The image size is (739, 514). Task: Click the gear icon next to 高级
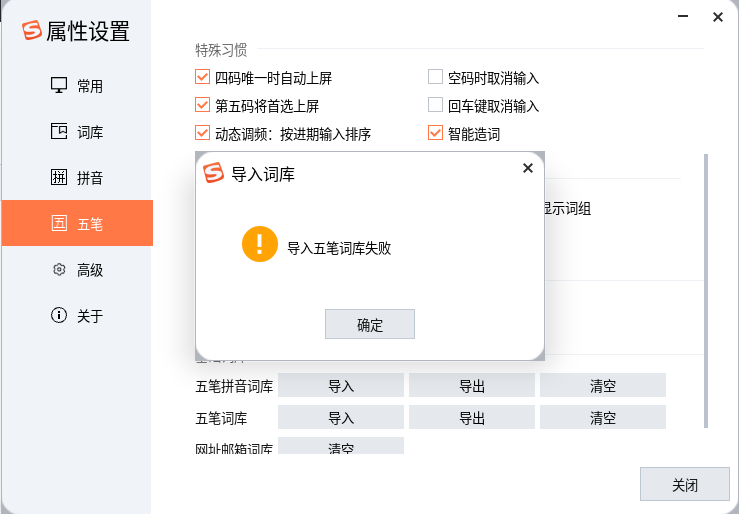(59, 269)
